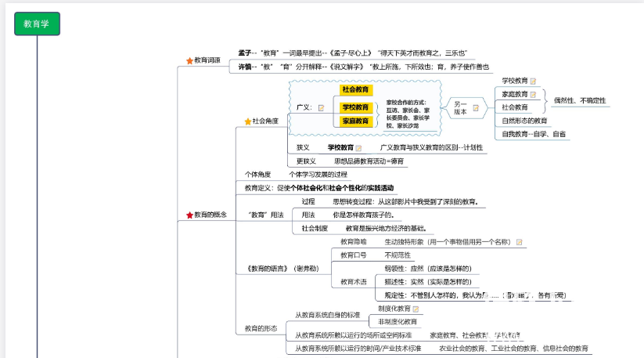Select 自然形态的教育 node
This screenshot has height=358, width=644.
(x=524, y=121)
